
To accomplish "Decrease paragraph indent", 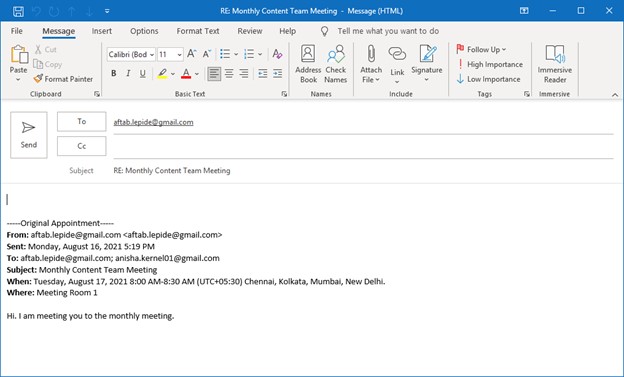I will pyautogui.click(x=263, y=74).
